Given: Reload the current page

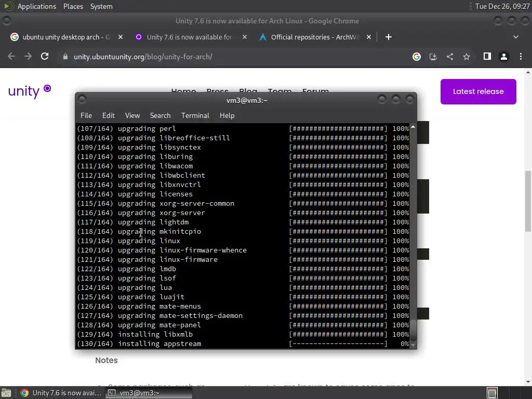Looking at the screenshot, I should (x=45, y=56).
